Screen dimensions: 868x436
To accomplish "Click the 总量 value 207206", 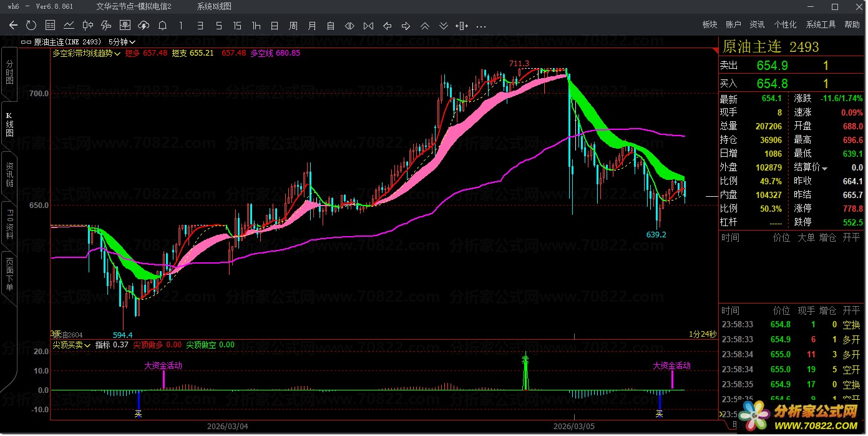I will point(768,127).
